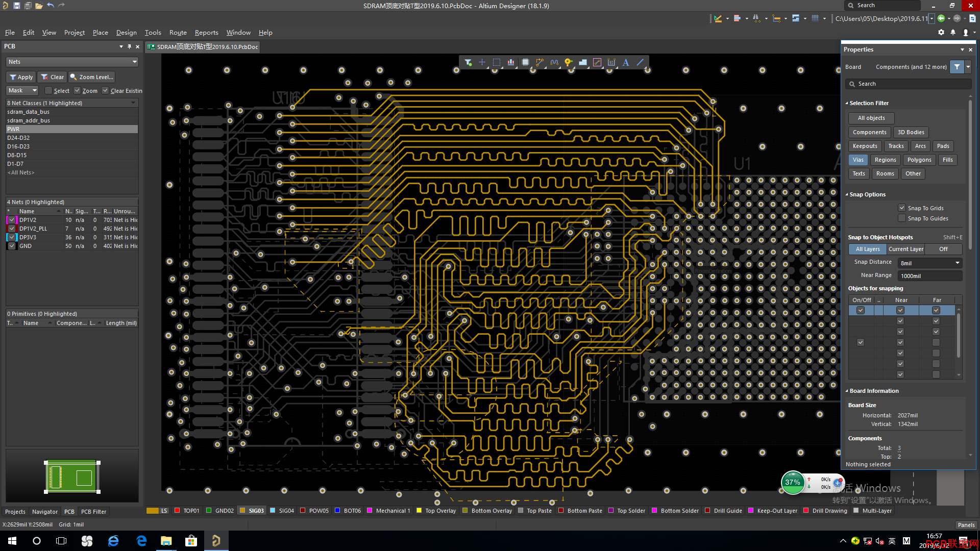Open the Place menu
Image resolution: width=980 pixels, height=551 pixels.
pyautogui.click(x=100, y=32)
